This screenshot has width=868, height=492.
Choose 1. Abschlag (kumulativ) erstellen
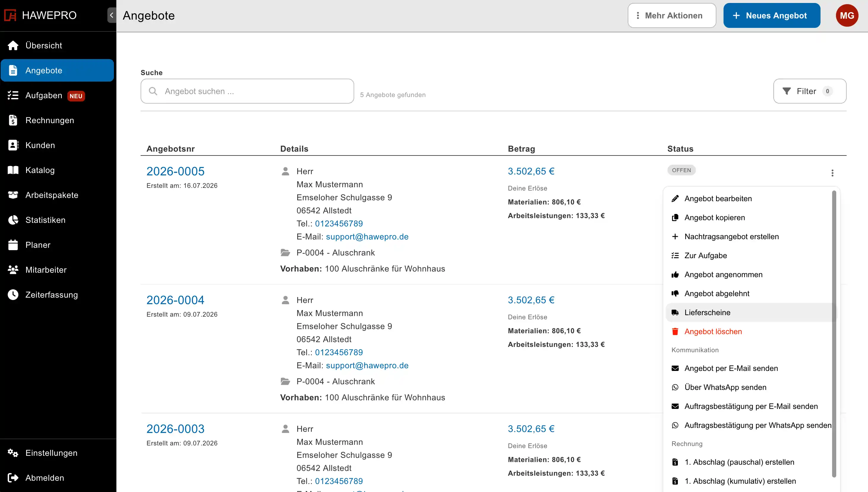pos(750,481)
